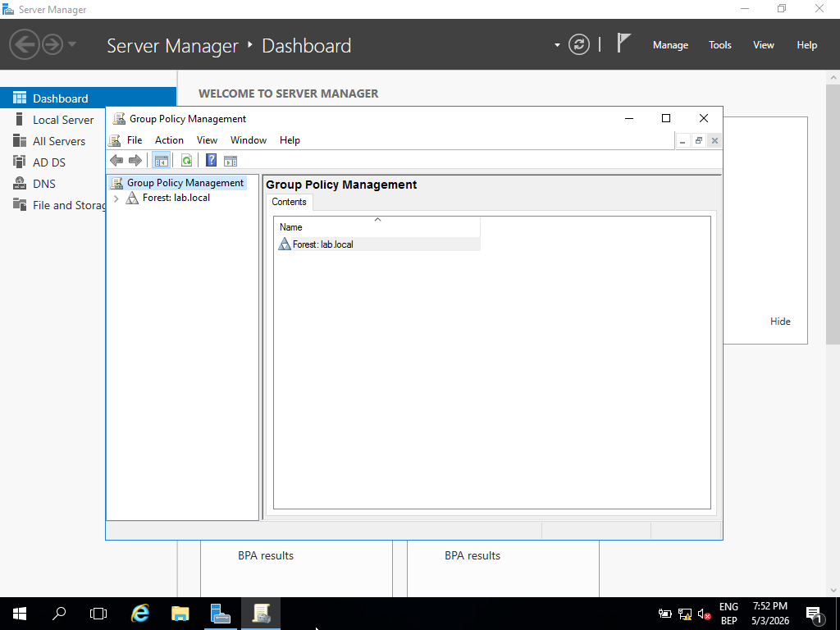Open the View menu in Group Policy Management

207,140
